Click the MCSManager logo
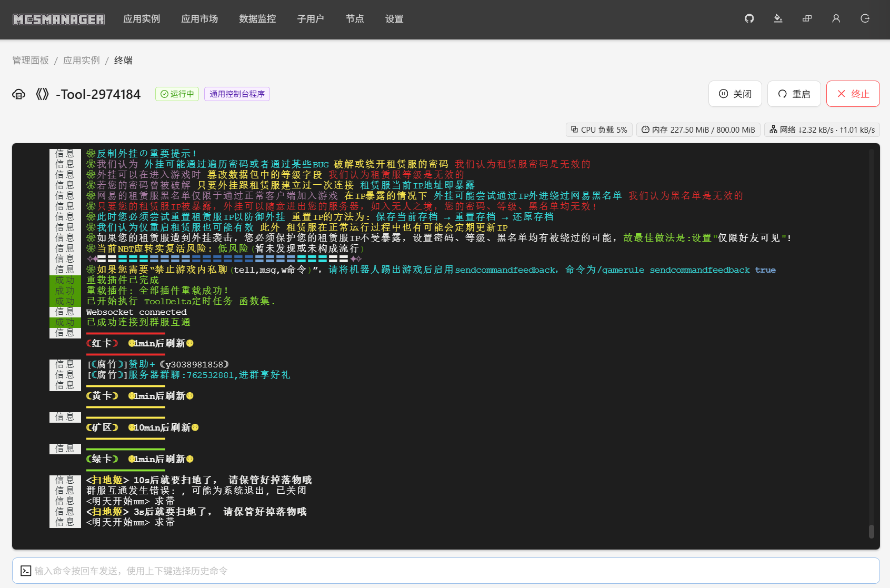 pyautogui.click(x=58, y=19)
